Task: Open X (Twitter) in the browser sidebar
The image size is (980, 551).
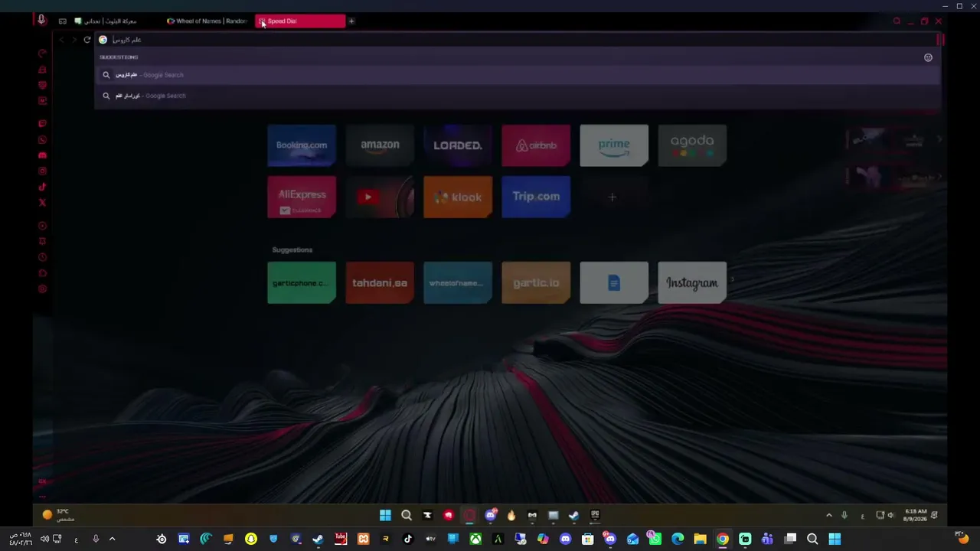Action: tap(42, 203)
